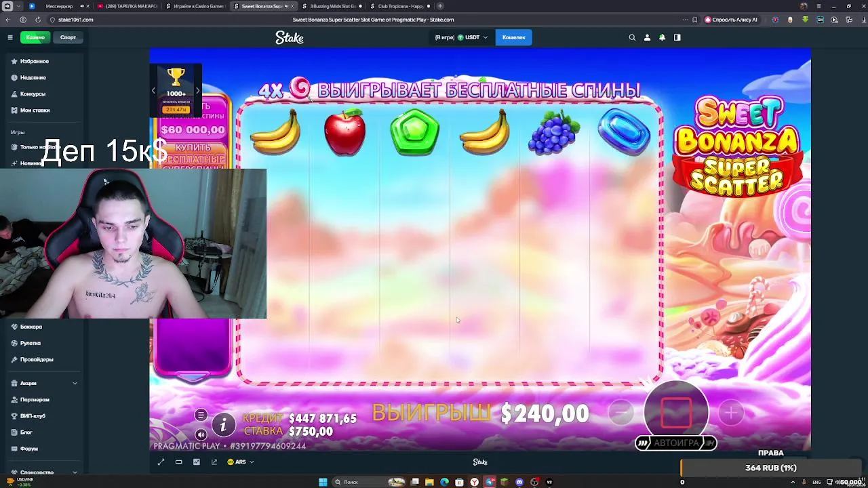Increase the bet with plus button
This screenshot has height=488, width=868.
pyautogui.click(x=731, y=412)
